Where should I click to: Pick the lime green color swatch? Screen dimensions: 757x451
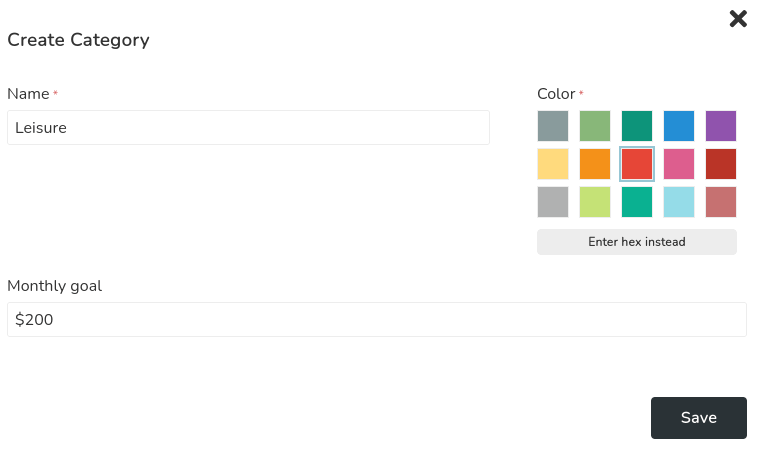click(595, 202)
